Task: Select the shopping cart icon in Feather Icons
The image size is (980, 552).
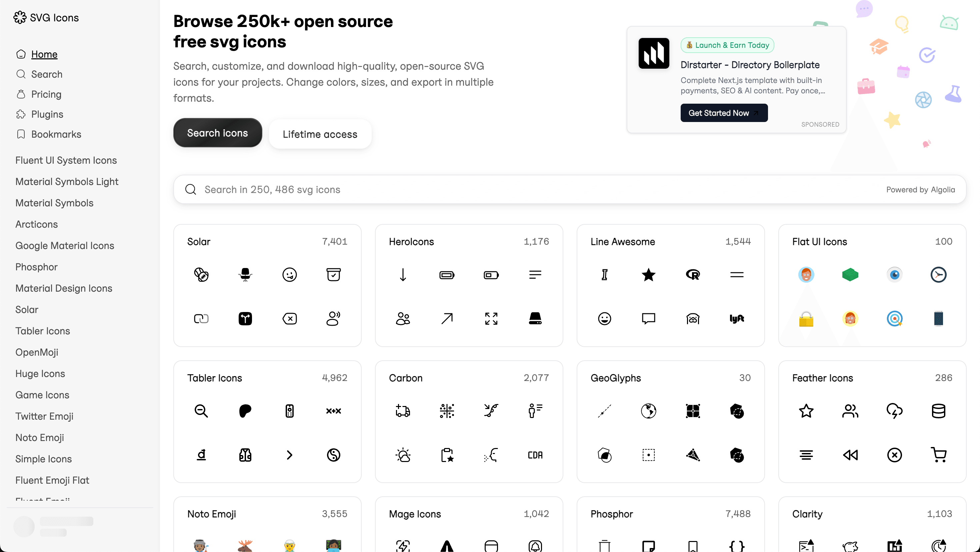Action: (939, 455)
